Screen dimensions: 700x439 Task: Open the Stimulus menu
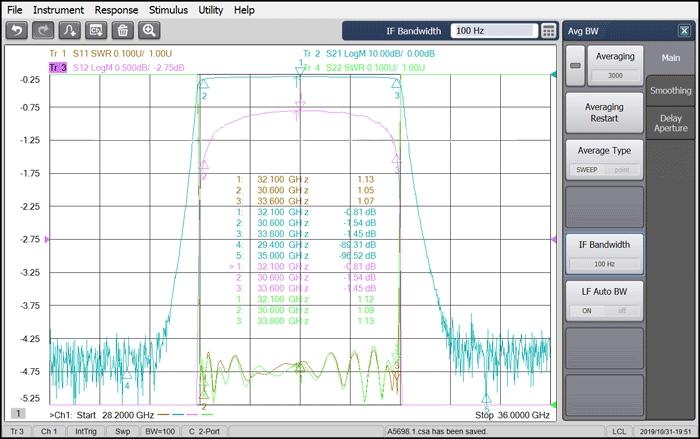click(x=168, y=10)
